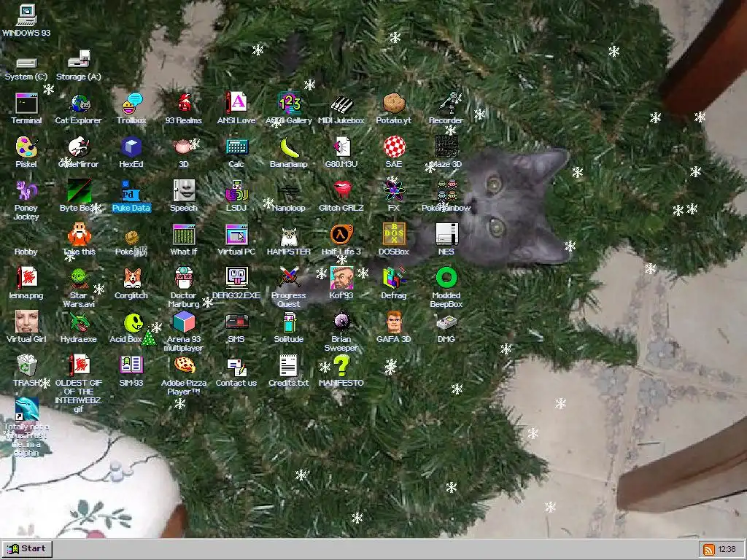Open the Defrag icon
The width and height of the screenshot is (747, 560).
click(394, 278)
